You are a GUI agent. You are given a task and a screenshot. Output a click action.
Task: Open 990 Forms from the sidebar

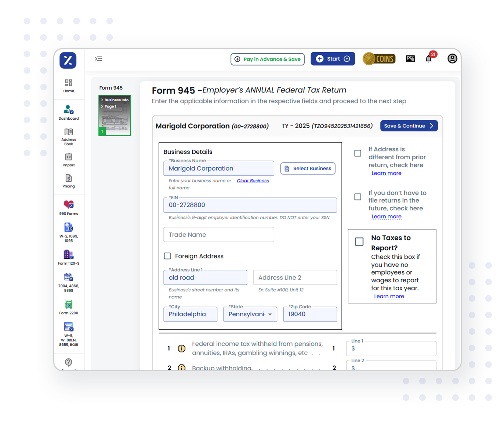click(x=69, y=207)
